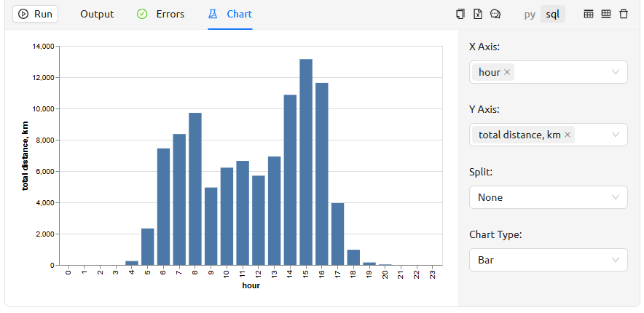Delete the cell with the trash icon
This screenshot has height=313, width=644.
pyautogui.click(x=624, y=14)
